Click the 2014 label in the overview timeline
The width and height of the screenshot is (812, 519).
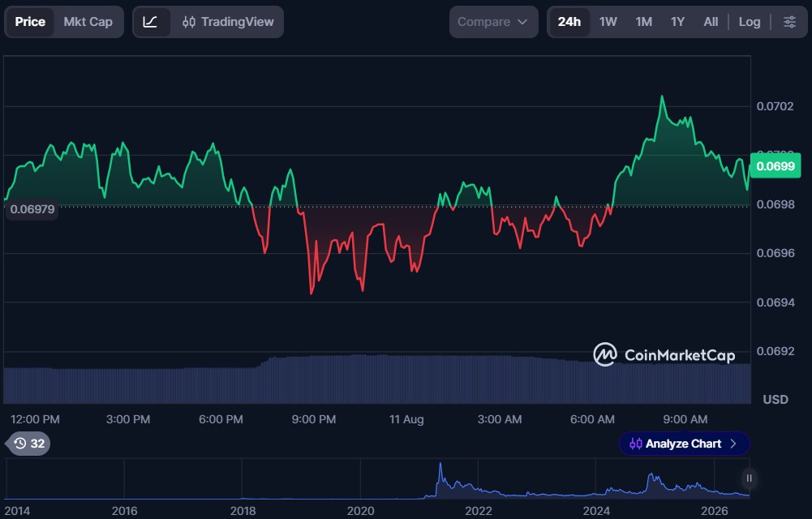pyautogui.click(x=17, y=511)
